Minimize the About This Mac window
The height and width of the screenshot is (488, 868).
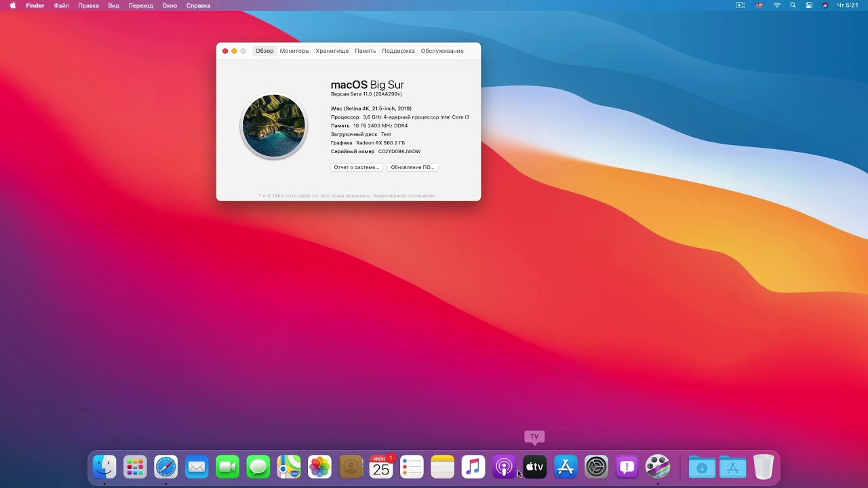(235, 52)
